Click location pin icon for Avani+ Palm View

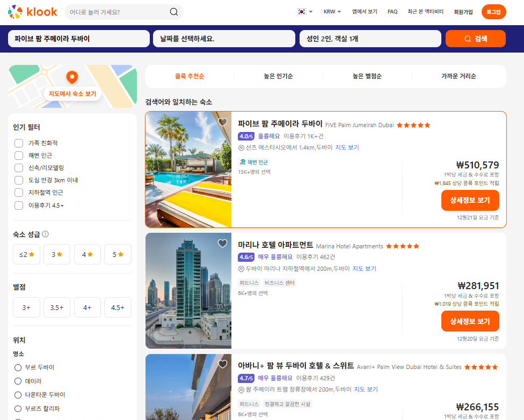pos(241,389)
